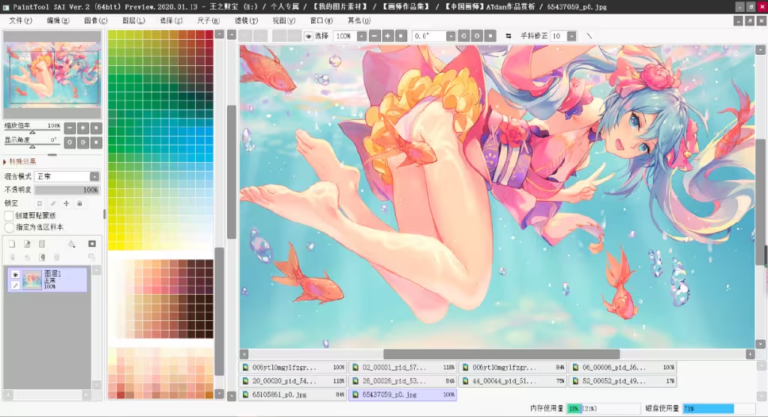768x417 pixels.
Task: Open the 窗口 menu
Action: point(321,19)
